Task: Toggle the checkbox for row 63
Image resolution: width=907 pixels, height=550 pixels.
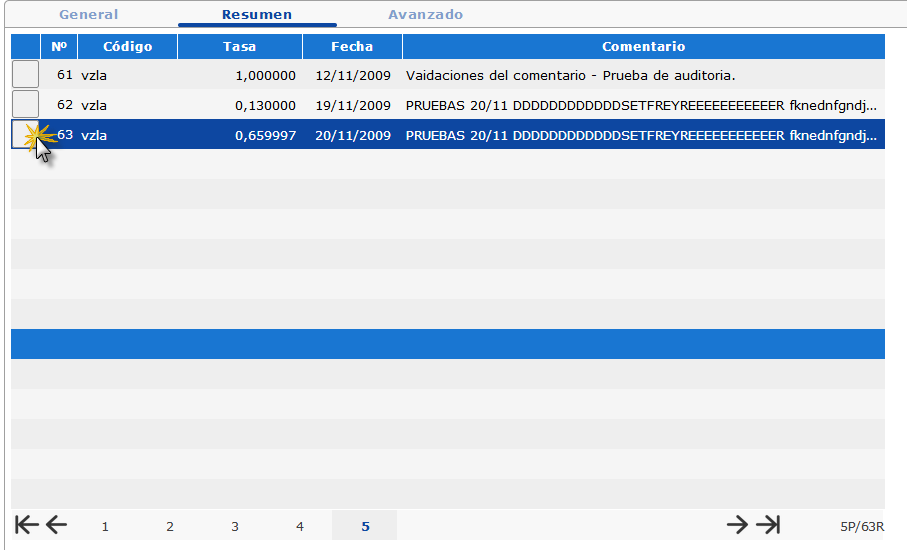Action: point(25,135)
